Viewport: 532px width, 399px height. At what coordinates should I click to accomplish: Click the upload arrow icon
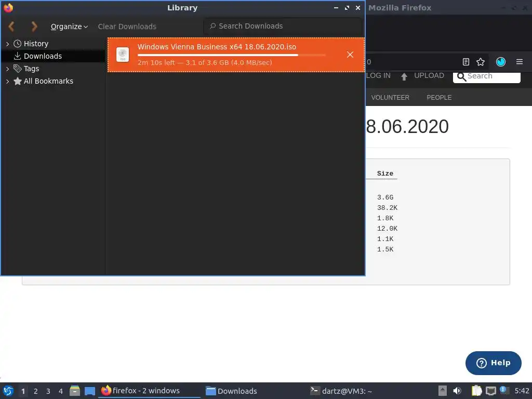404,77
